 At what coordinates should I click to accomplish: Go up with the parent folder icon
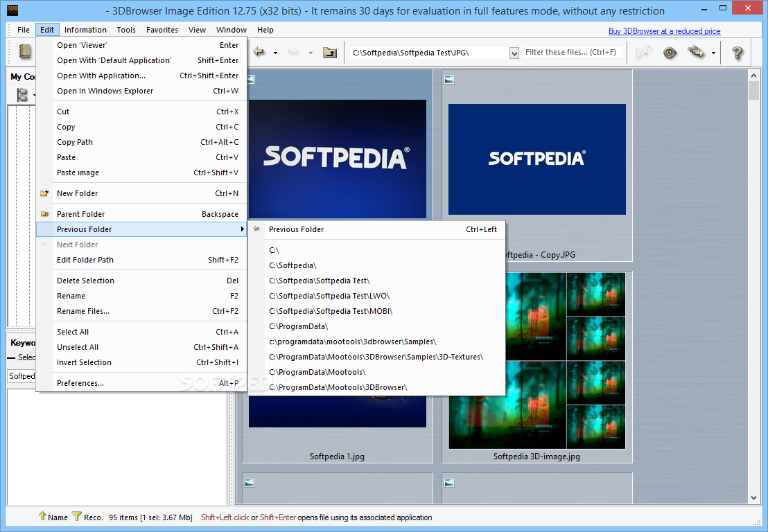coord(330,52)
